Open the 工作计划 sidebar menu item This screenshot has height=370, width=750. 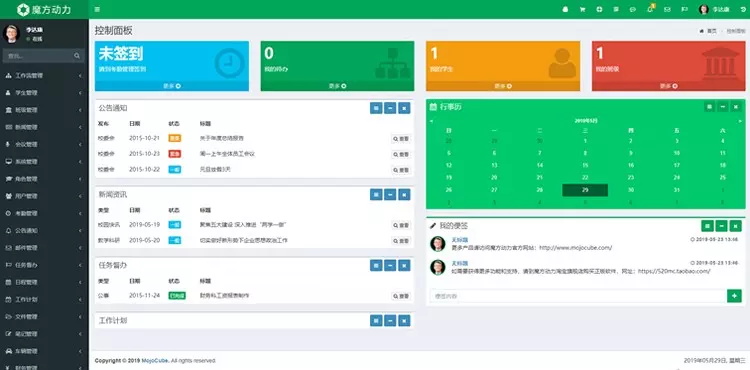44,299
